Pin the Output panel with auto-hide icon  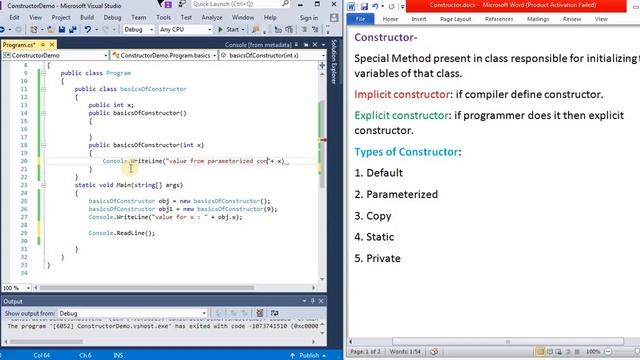(313, 301)
